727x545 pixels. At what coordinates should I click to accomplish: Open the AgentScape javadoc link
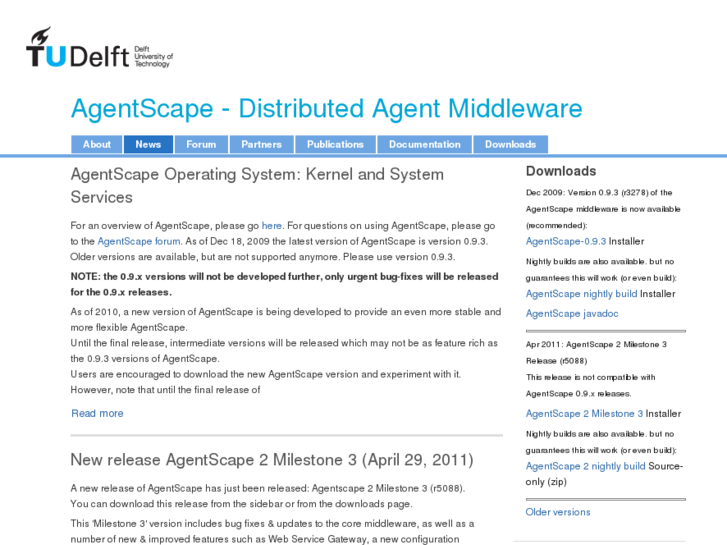point(572,314)
